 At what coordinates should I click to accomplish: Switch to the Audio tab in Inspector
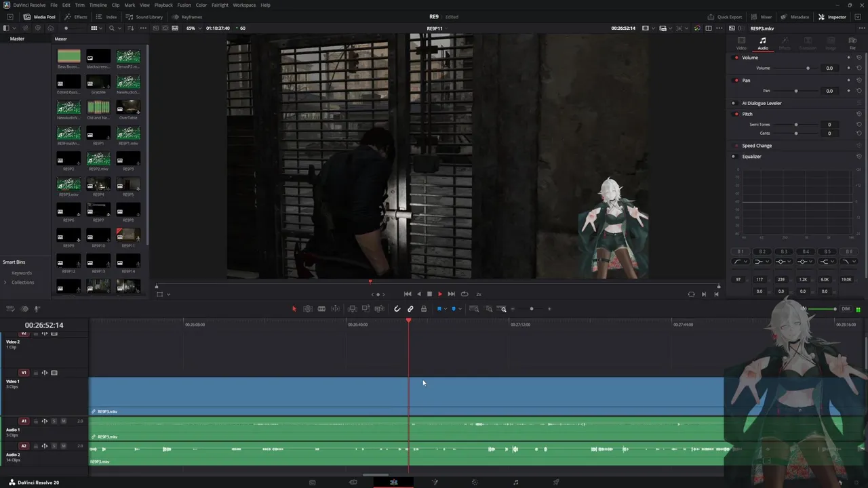(763, 43)
